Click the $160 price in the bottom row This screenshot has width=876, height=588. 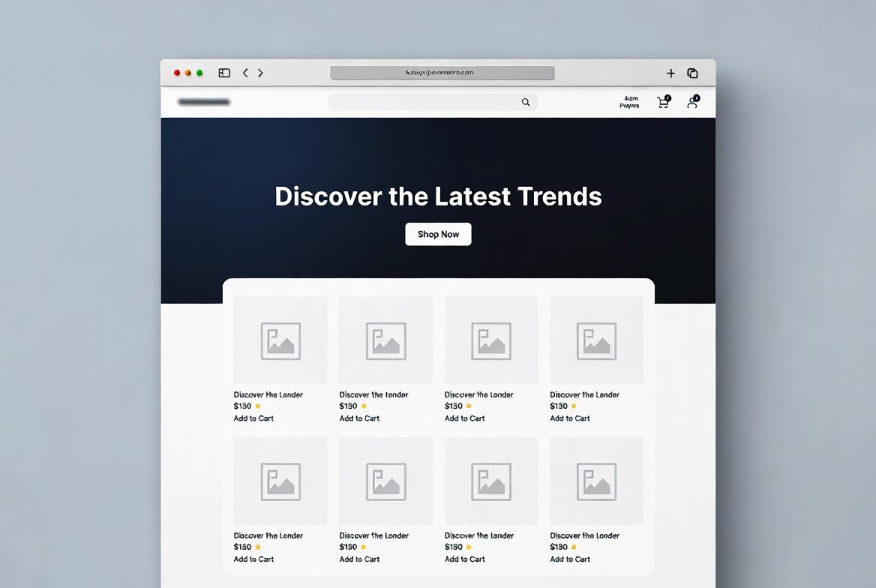click(x=242, y=547)
